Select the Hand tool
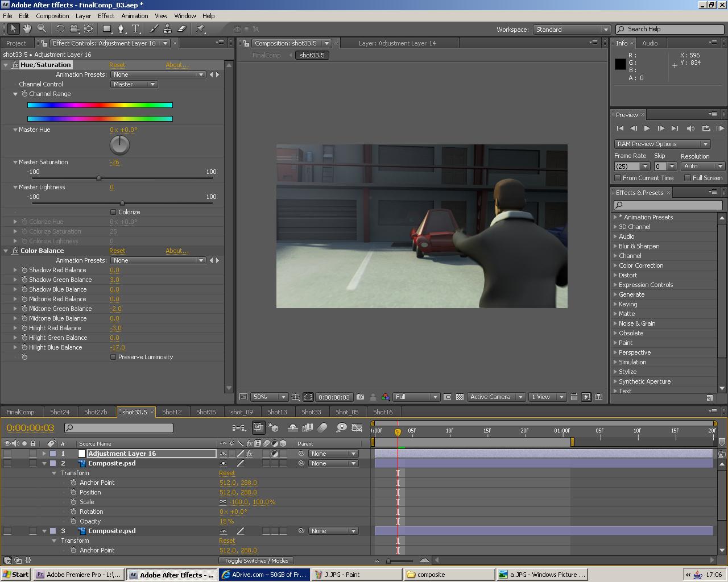The width and height of the screenshot is (728, 582). click(x=27, y=28)
